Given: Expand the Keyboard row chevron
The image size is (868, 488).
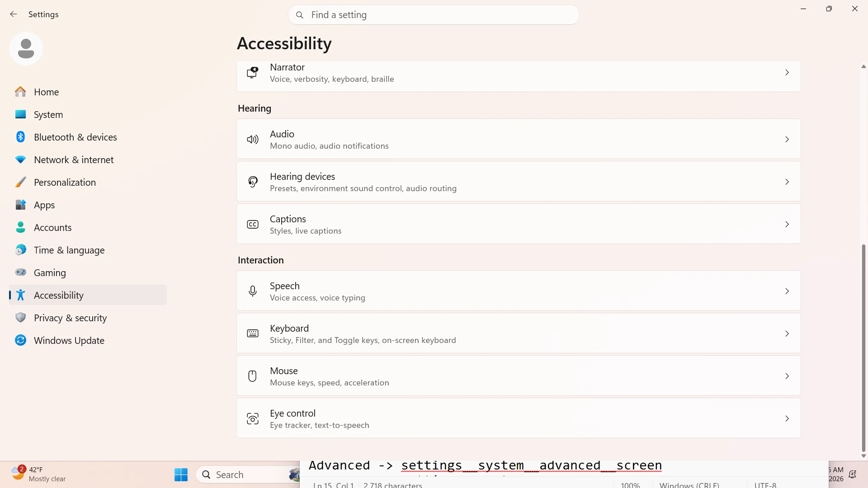Looking at the screenshot, I should click(787, 333).
